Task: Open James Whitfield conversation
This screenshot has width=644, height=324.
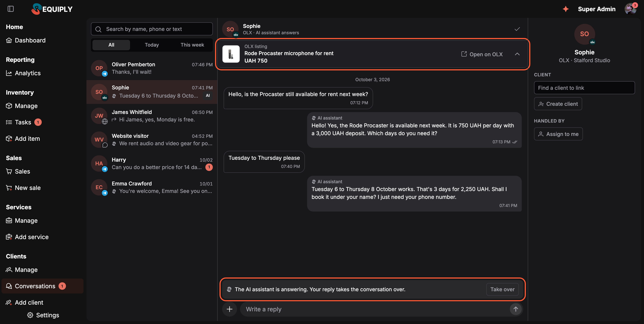Action: [x=152, y=116]
